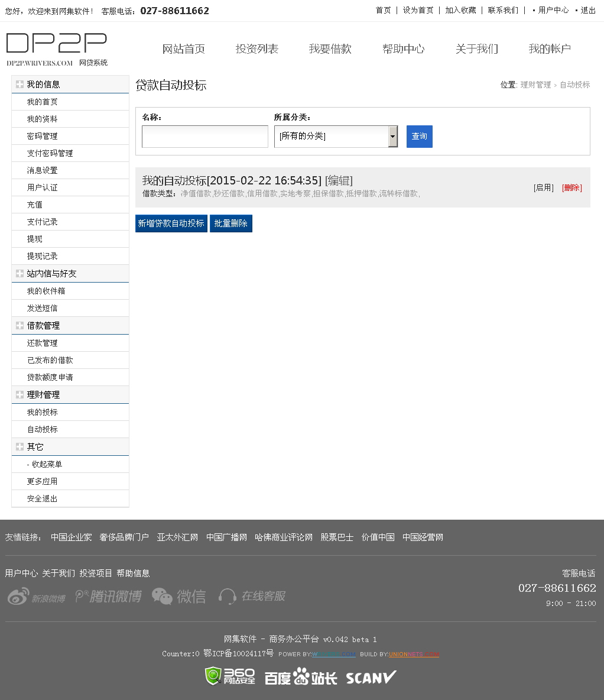The width and height of the screenshot is (604, 700).
Task: Click the 查询 search button
Action: [x=419, y=137]
